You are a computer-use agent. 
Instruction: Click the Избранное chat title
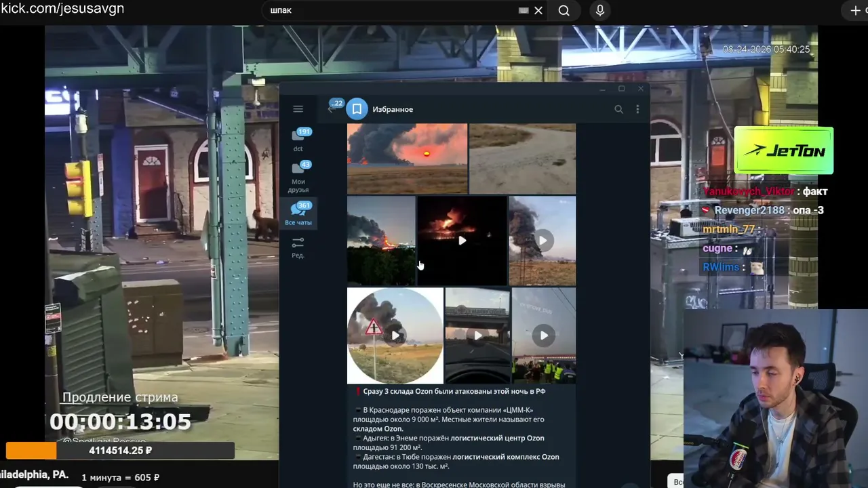tap(393, 109)
